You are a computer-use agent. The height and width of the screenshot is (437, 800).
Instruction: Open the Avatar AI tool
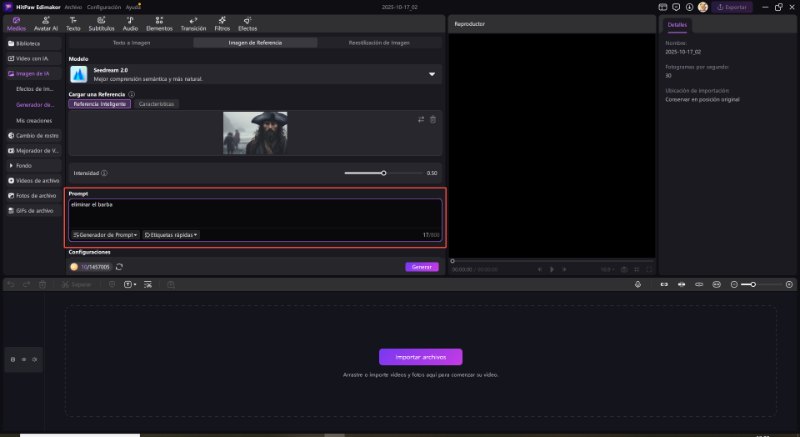point(46,24)
